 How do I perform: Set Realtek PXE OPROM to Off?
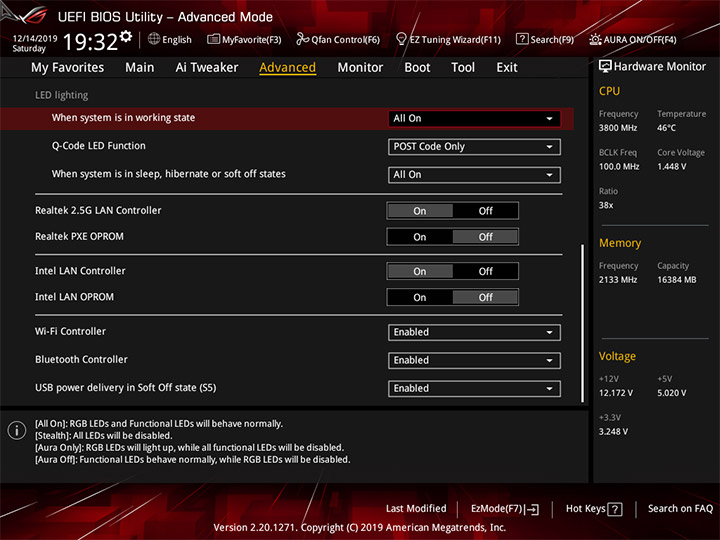point(485,237)
